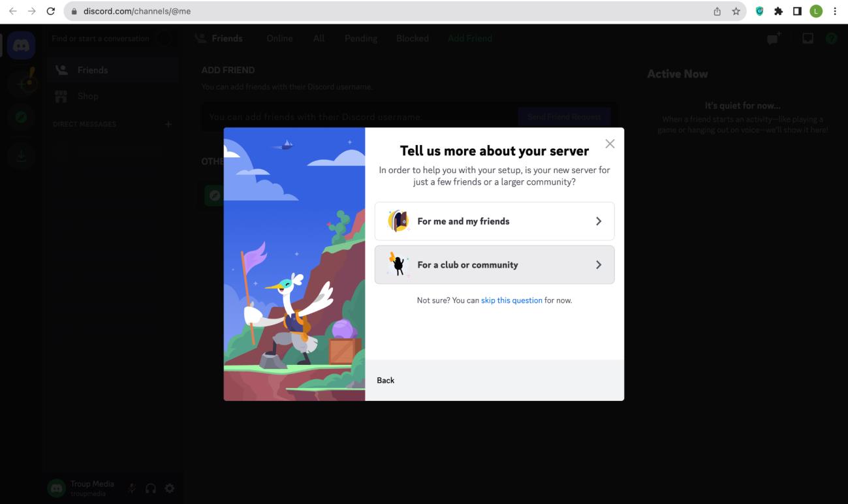Bookmark page with the star icon
Image resolution: width=848 pixels, height=504 pixels.
[736, 11]
